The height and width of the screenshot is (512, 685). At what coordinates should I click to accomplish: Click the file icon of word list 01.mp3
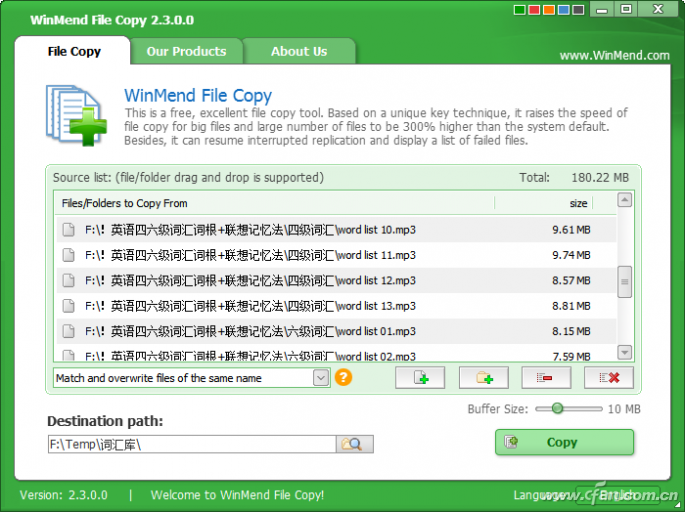69,331
